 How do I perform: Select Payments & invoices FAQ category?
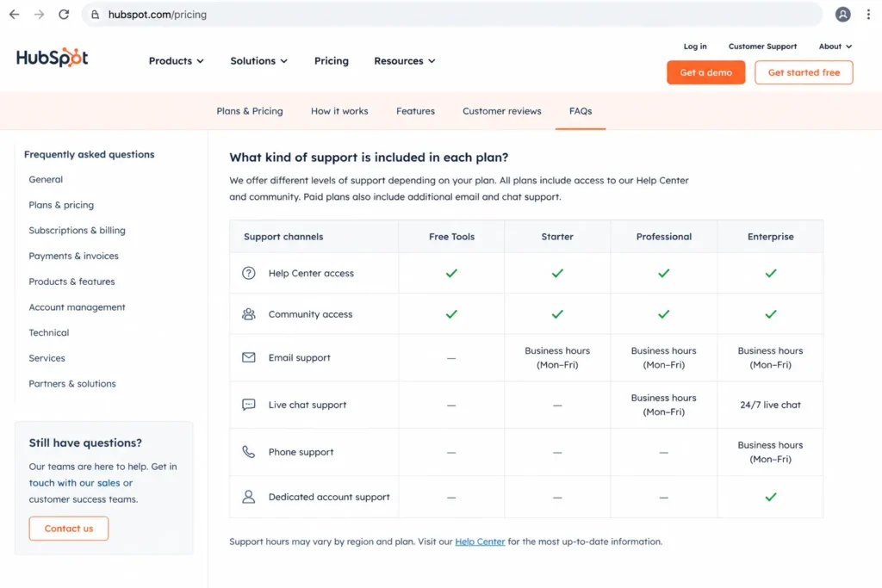74,256
